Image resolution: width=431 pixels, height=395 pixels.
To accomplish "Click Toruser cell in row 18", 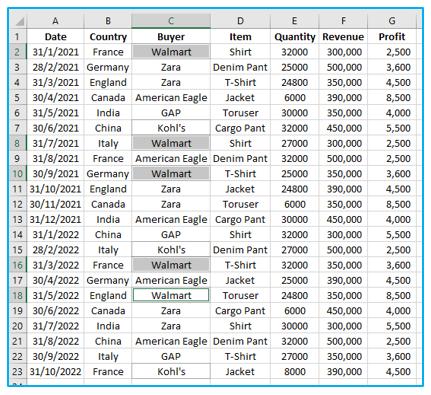I will click(x=240, y=295).
